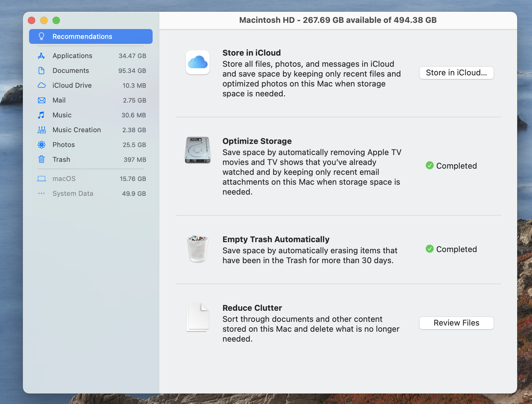Click the lightbulb Recommendations icon
The height and width of the screenshot is (404, 532).
(41, 36)
